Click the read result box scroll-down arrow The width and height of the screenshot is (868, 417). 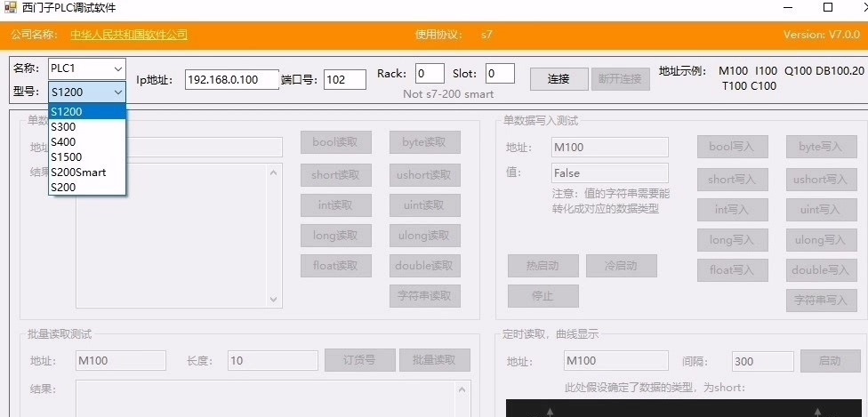point(273,299)
